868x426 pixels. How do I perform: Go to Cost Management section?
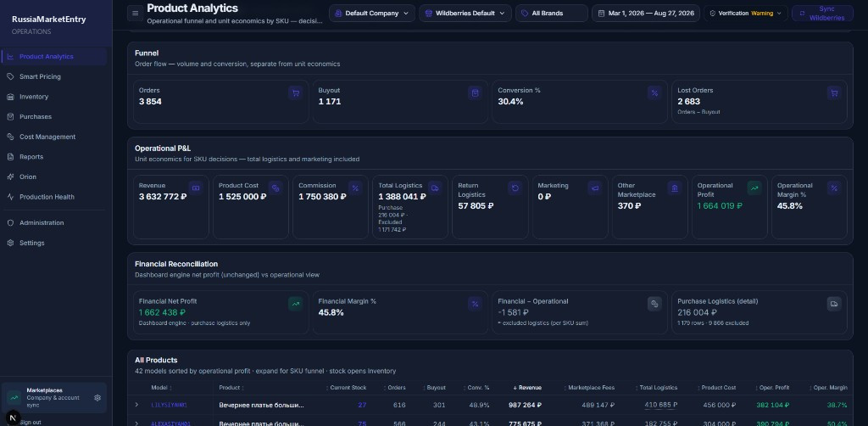(47, 137)
